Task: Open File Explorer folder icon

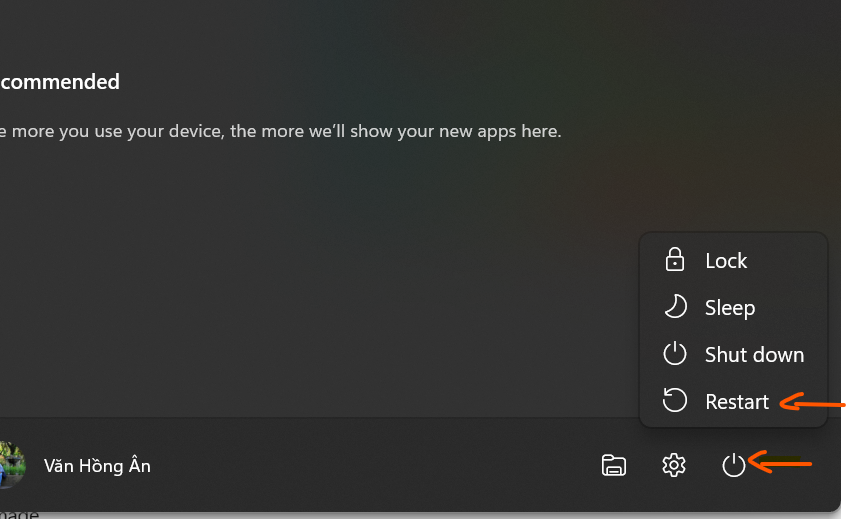Action: [614, 465]
